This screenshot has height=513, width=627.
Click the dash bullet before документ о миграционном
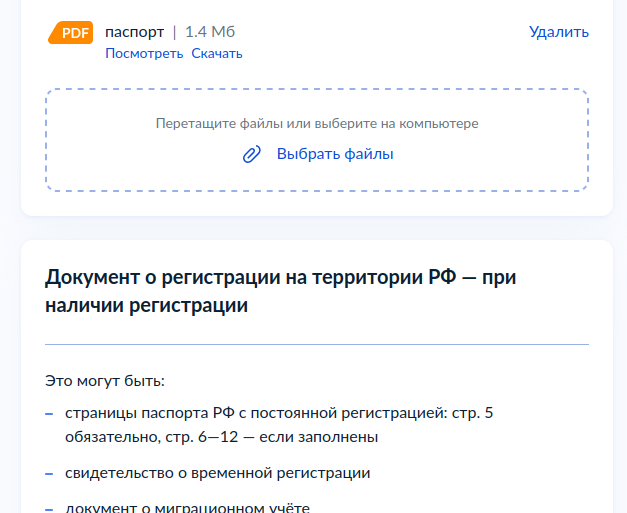49,510
